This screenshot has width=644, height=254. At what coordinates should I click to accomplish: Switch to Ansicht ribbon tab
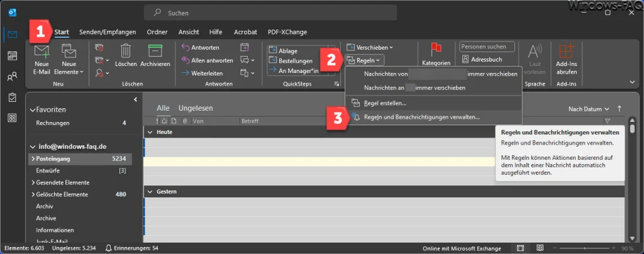click(189, 32)
